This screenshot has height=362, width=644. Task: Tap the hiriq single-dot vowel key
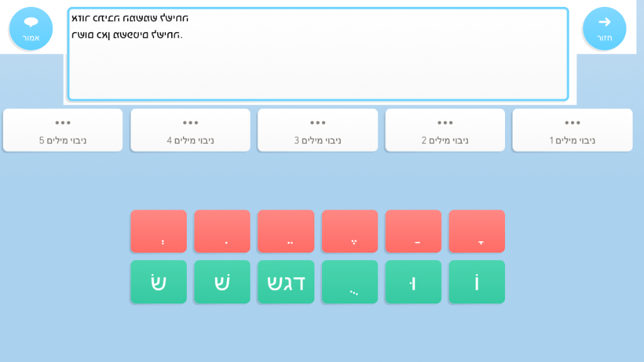click(x=222, y=231)
